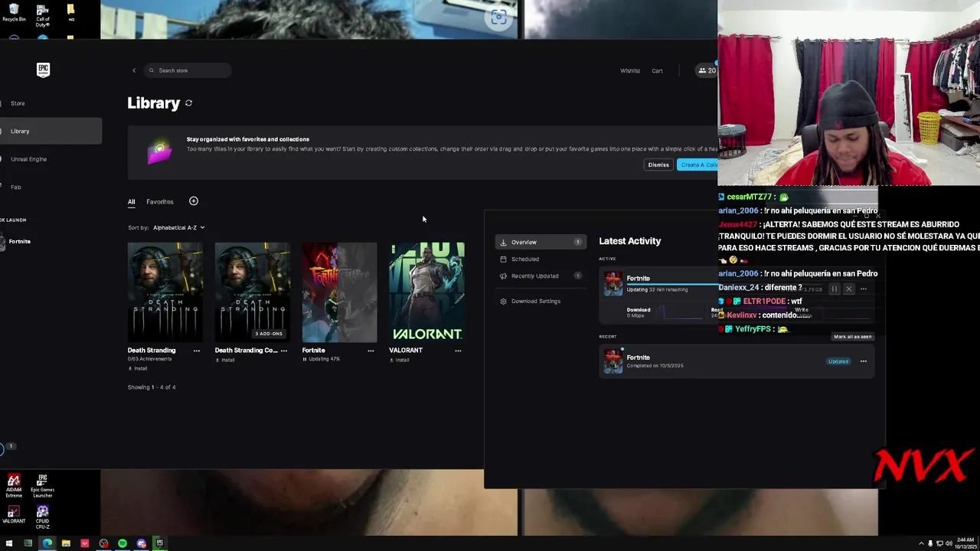Open VALORANT desktop shortcut

click(14, 514)
